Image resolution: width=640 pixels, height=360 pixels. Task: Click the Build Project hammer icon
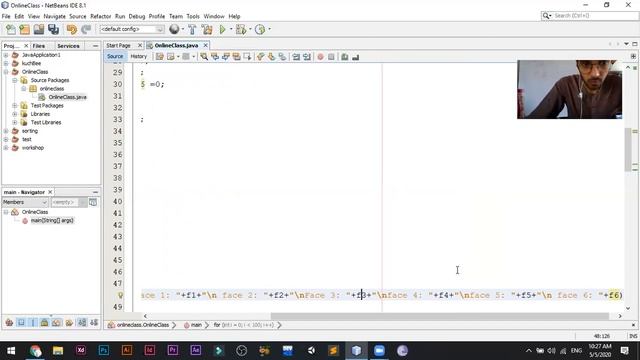click(x=192, y=29)
